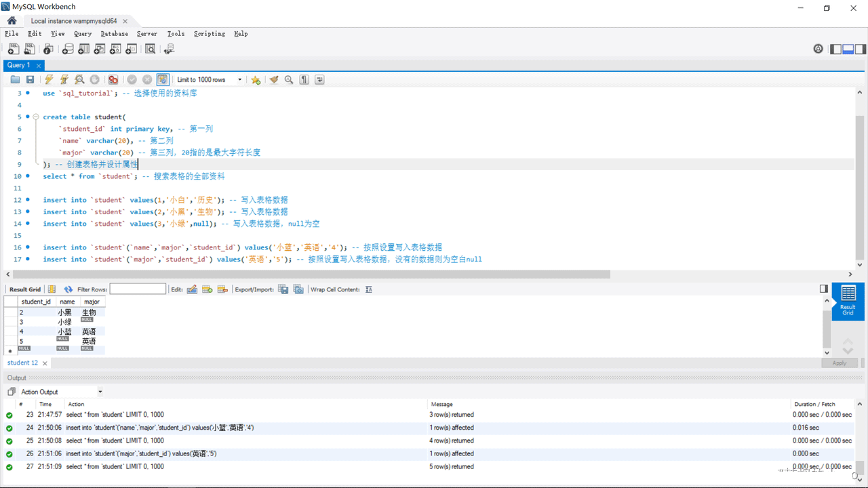868x488 pixels.
Task: Click the Stop query execution icon
Action: 94,79
